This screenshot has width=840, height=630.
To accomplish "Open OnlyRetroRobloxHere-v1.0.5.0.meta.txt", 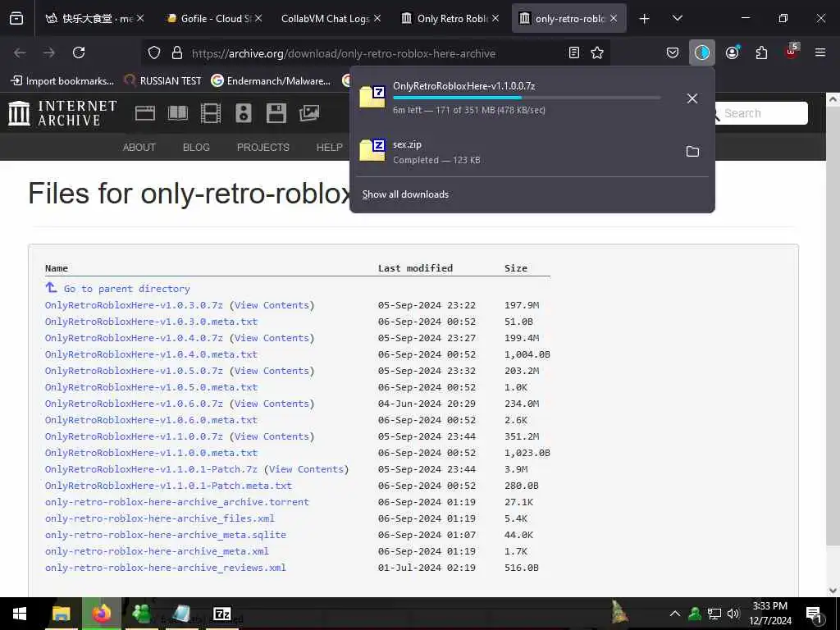I will click(x=151, y=387).
